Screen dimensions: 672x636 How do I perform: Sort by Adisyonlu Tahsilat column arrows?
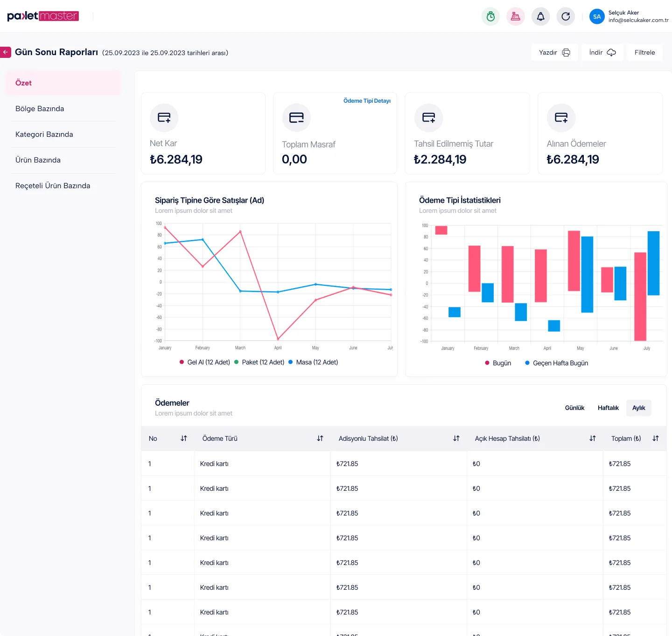click(x=456, y=438)
